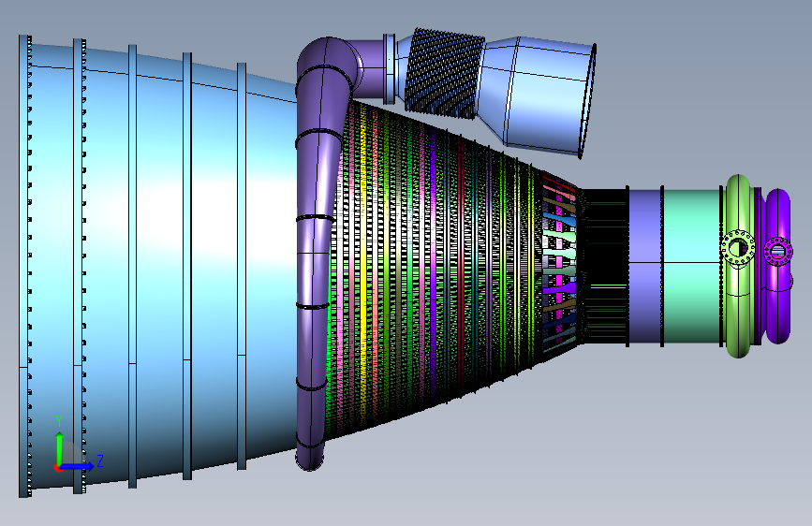Select the mint-green cylindrical chamber section

(692, 267)
